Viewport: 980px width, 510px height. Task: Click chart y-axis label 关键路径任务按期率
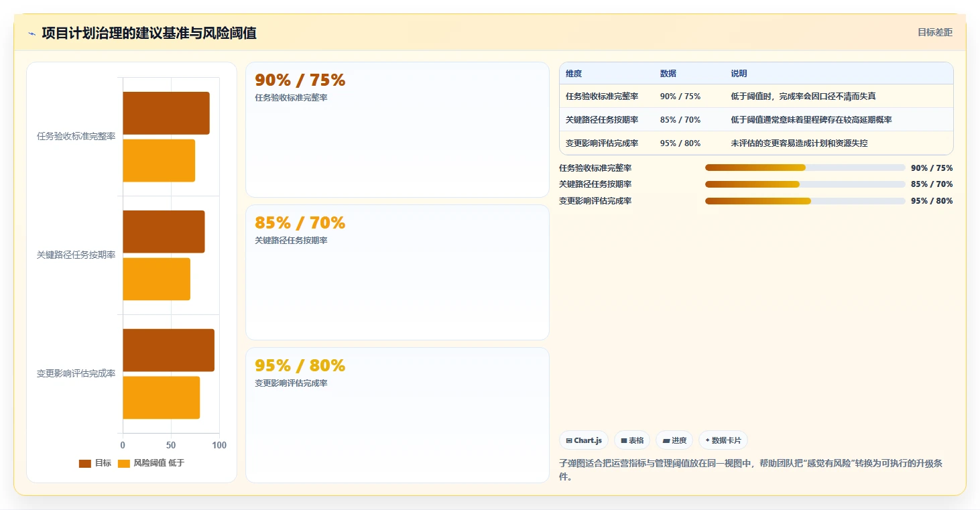[76, 255]
